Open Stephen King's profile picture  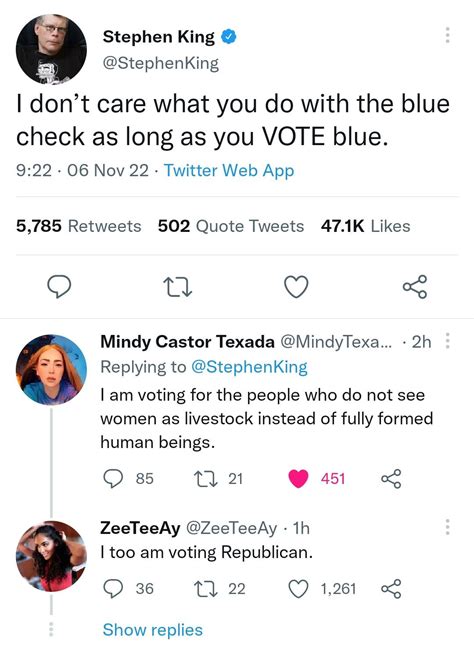pyautogui.click(x=51, y=49)
